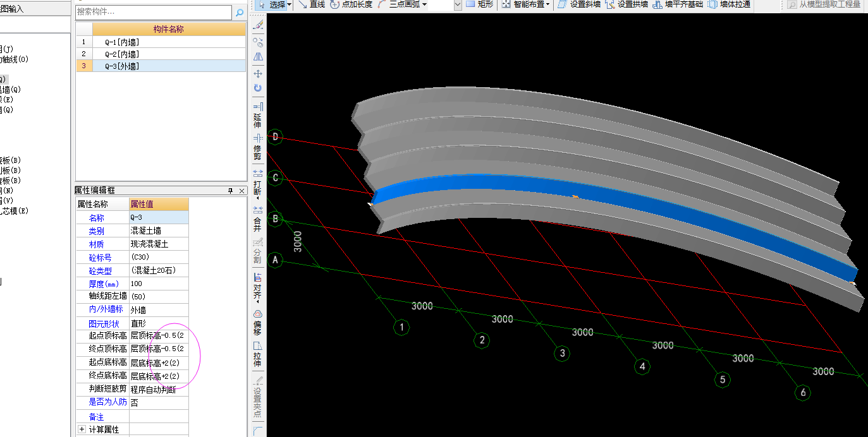Click the 材质 value 现浇混凝土

(x=159, y=244)
